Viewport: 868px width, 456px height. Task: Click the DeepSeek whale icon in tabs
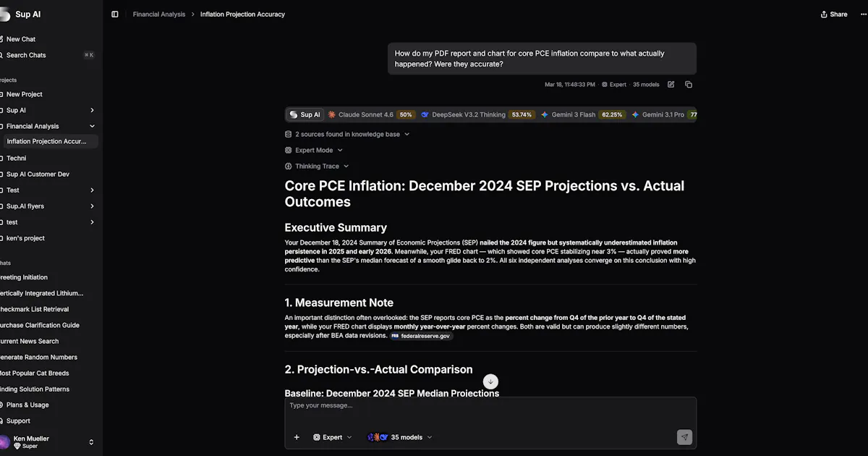425,114
